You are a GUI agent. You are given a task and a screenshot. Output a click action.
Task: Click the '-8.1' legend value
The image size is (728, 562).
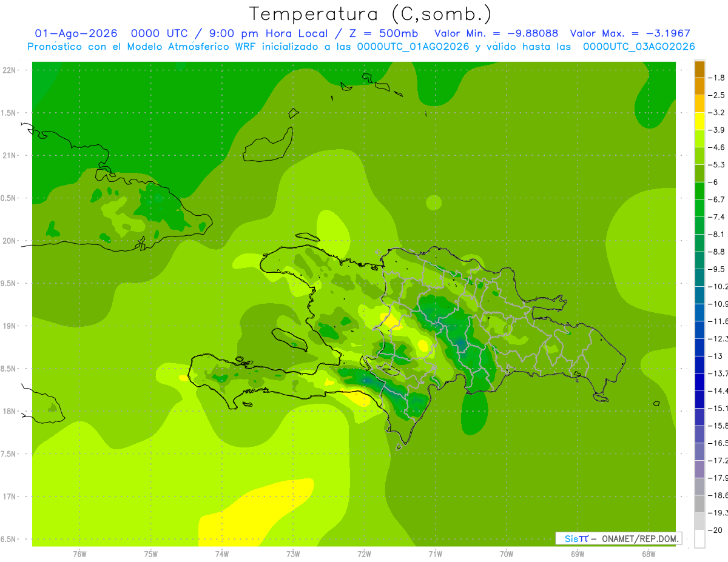tap(717, 234)
